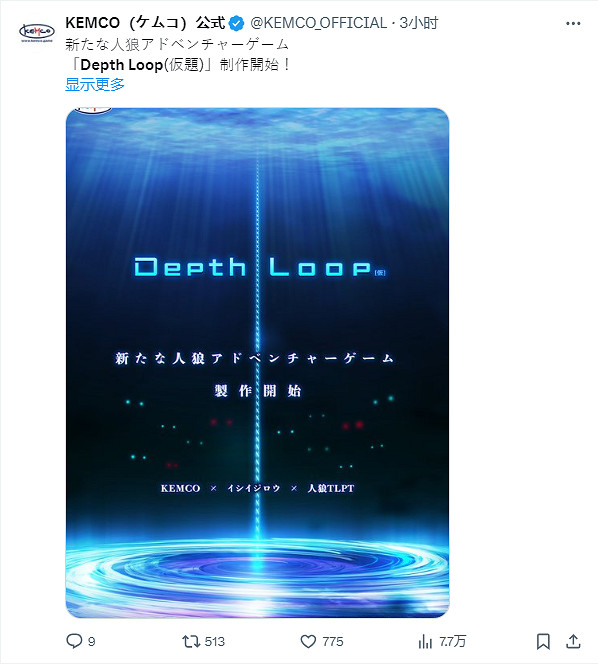The width and height of the screenshot is (598, 664).
Task: Bookmark this post
Action: [543, 642]
